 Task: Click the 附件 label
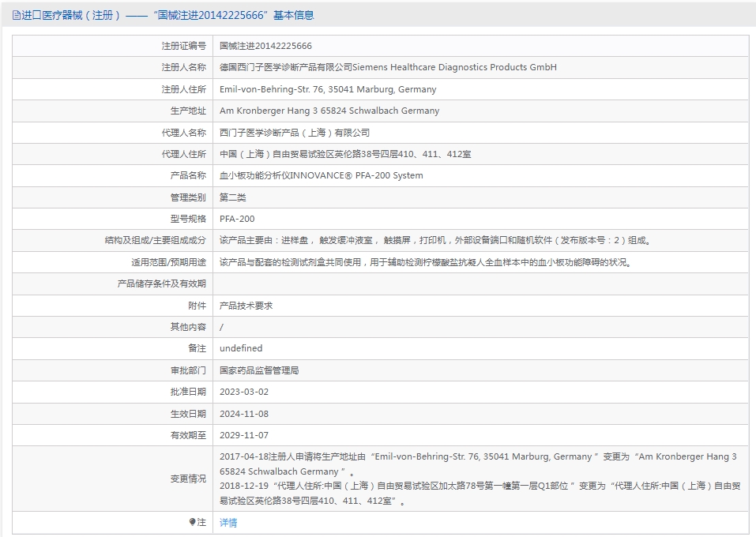pos(197,306)
